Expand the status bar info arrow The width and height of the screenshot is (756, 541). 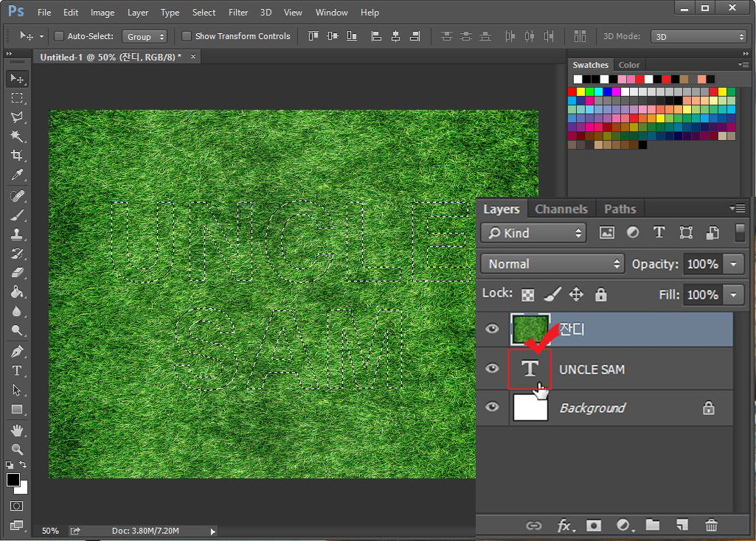click(213, 531)
